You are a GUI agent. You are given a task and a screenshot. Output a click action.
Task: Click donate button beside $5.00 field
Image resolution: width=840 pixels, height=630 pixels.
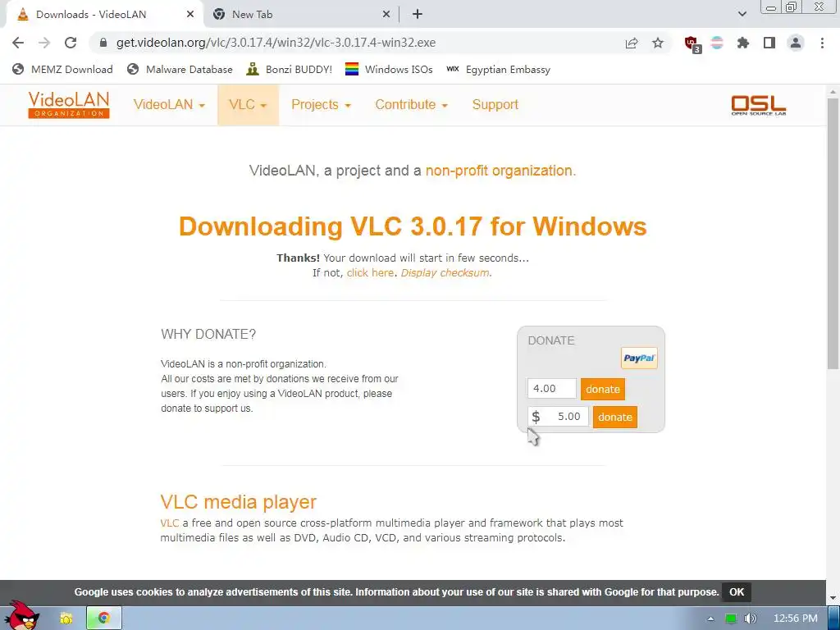tap(615, 418)
